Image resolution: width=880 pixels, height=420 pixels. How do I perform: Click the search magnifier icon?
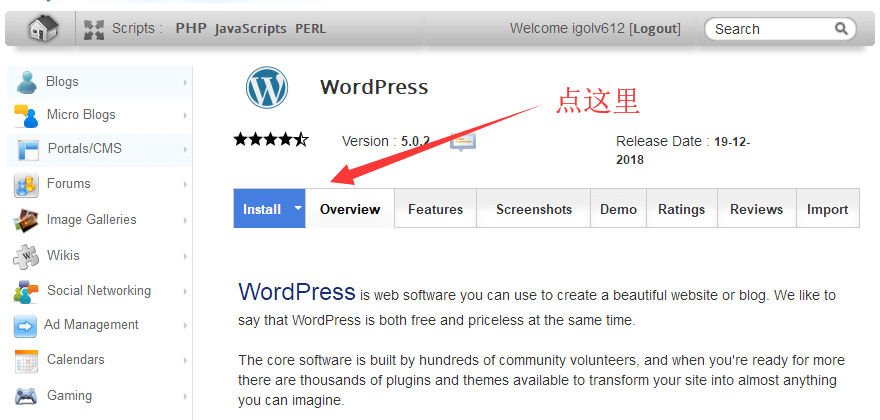click(x=841, y=28)
